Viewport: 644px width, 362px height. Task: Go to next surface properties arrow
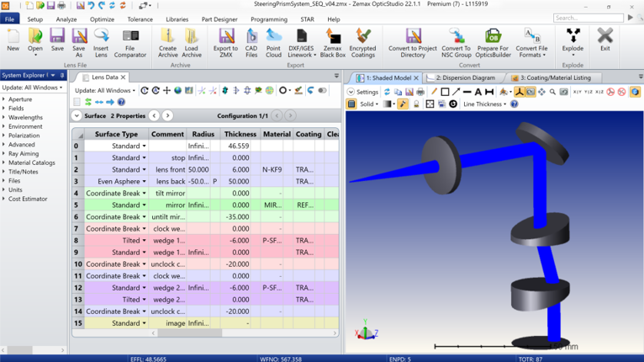(167, 116)
